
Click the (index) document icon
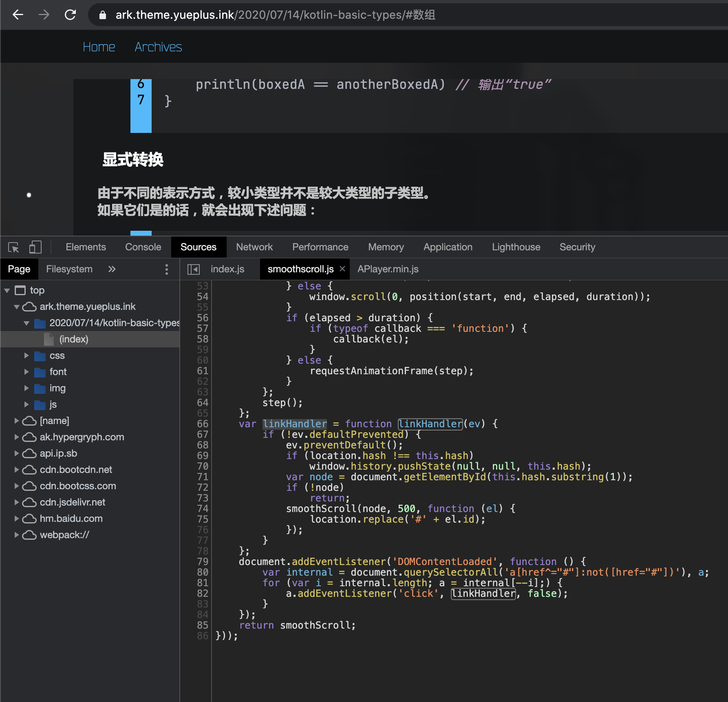(x=49, y=339)
